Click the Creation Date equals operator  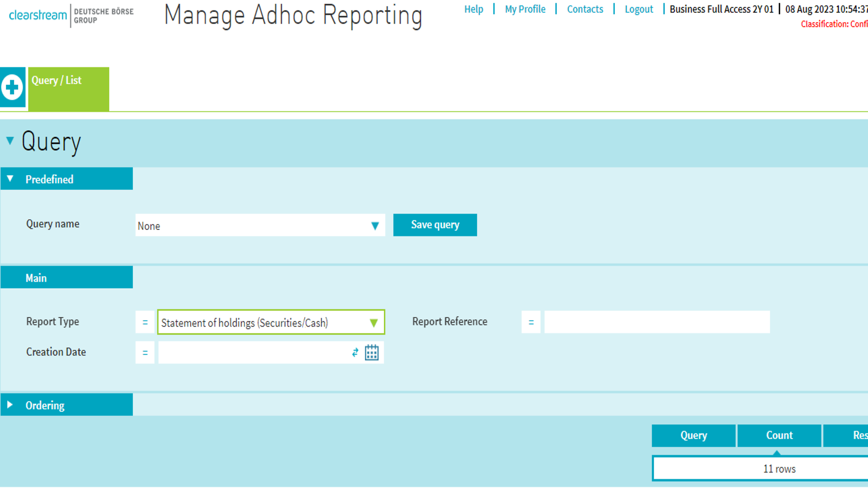coord(145,352)
